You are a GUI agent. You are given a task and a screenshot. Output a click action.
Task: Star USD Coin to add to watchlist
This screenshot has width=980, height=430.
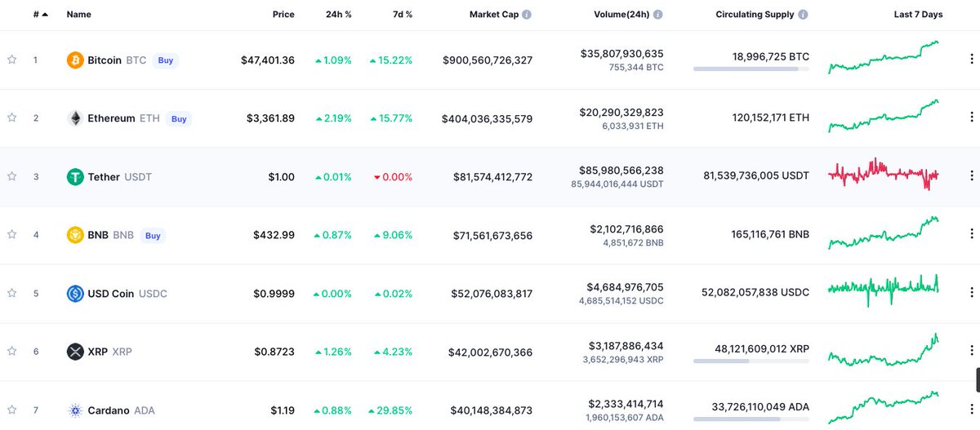[12, 293]
